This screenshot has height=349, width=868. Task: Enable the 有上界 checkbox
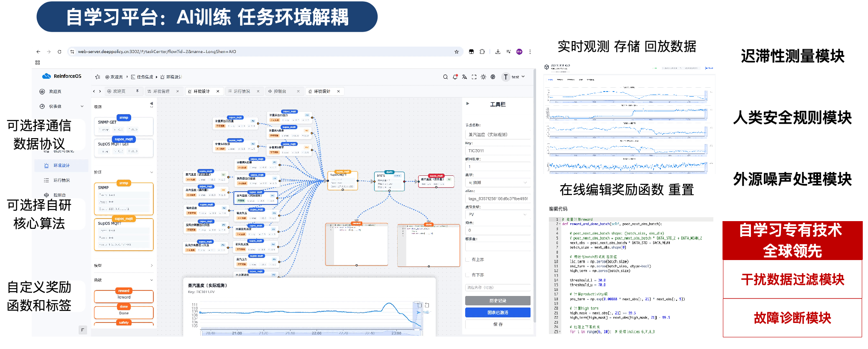pyautogui.click(x=467, y=260)
